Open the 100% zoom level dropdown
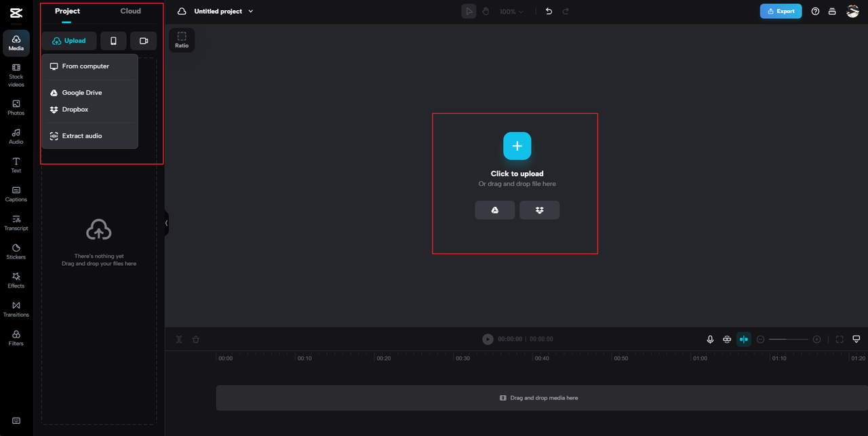Image resolution: width=868 pixels, height=436 pixels. point(511,12)
